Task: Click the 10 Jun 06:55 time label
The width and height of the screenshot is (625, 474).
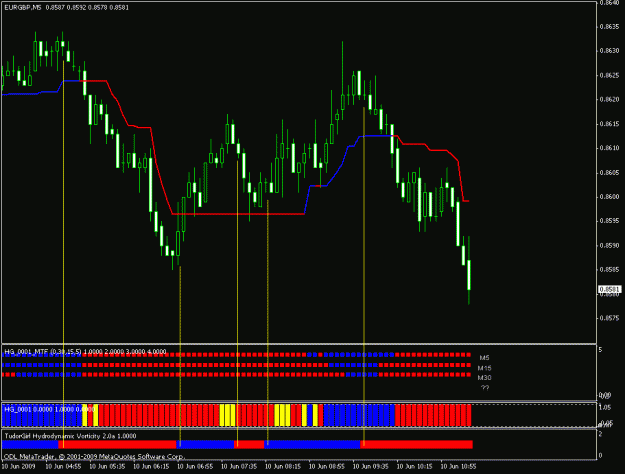Action: 195,466
